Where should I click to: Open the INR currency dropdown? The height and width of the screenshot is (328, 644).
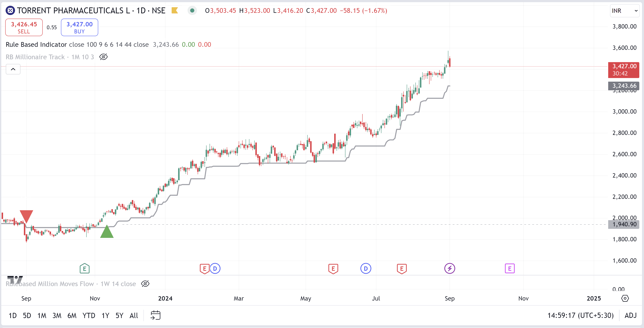click(624, 11)
